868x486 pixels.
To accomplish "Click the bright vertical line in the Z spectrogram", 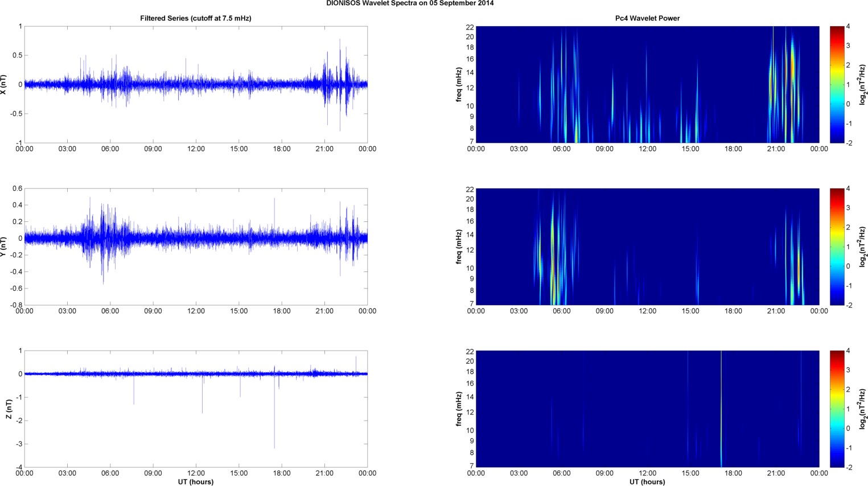I will click(721, 409).
